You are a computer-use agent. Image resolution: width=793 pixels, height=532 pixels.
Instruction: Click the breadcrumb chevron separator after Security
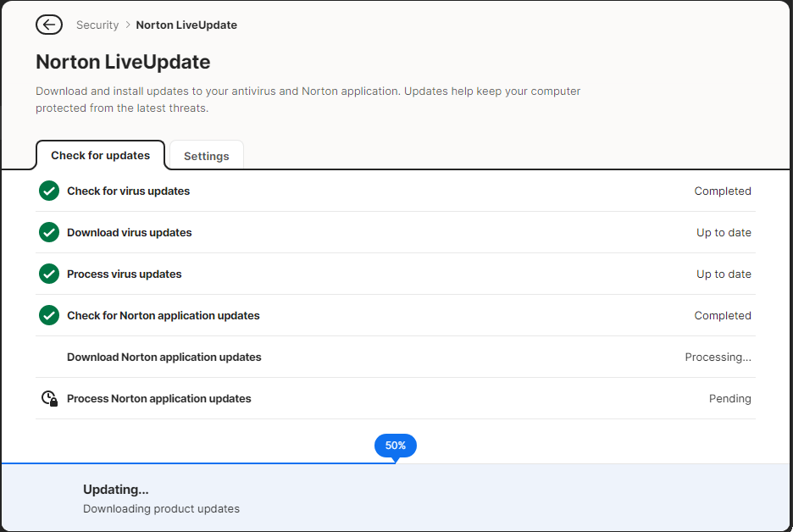tap(128, 25)
